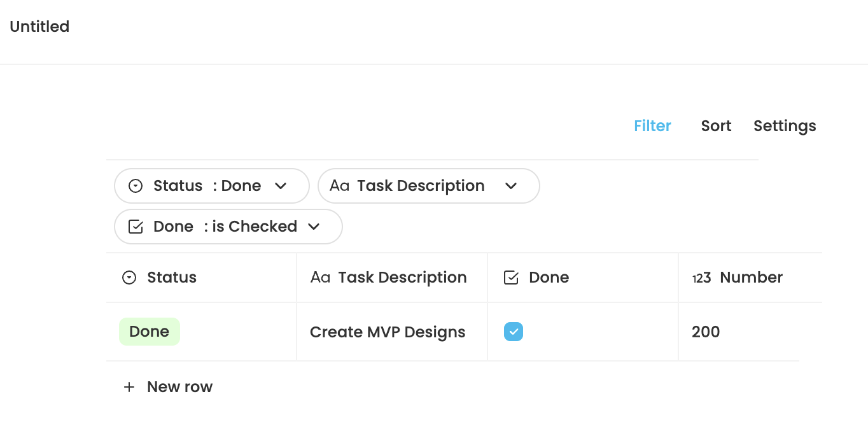The width and height of the screenshot is (868, 443).
Task: Click the Untitled page title
Action: point(39,26)
